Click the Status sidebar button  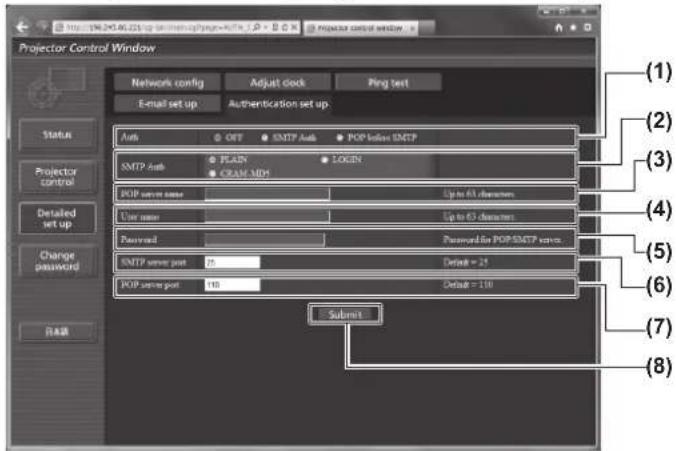pyautogui.click(x=57, y=135)
